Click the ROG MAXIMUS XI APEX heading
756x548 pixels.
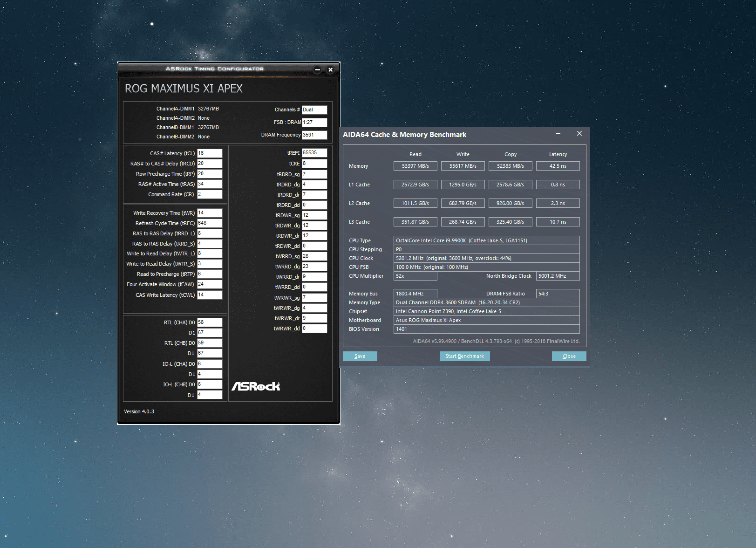[x=184, y=89]
